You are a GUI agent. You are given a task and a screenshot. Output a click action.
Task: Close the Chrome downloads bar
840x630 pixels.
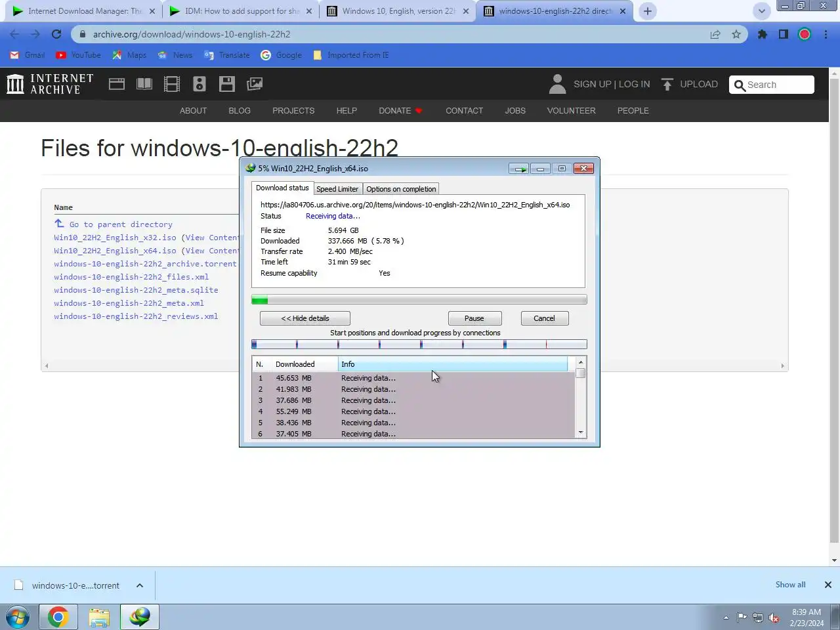[x=828, y=585]
